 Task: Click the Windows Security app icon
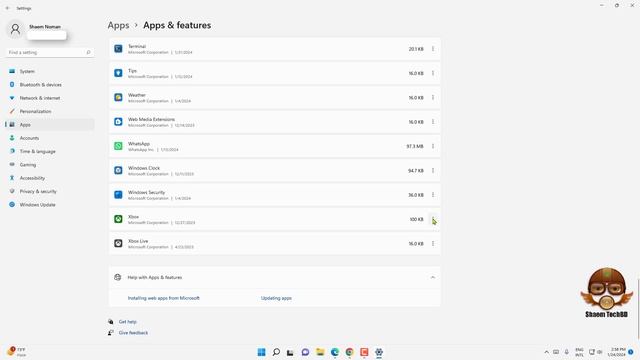click(x=118, y=195)
